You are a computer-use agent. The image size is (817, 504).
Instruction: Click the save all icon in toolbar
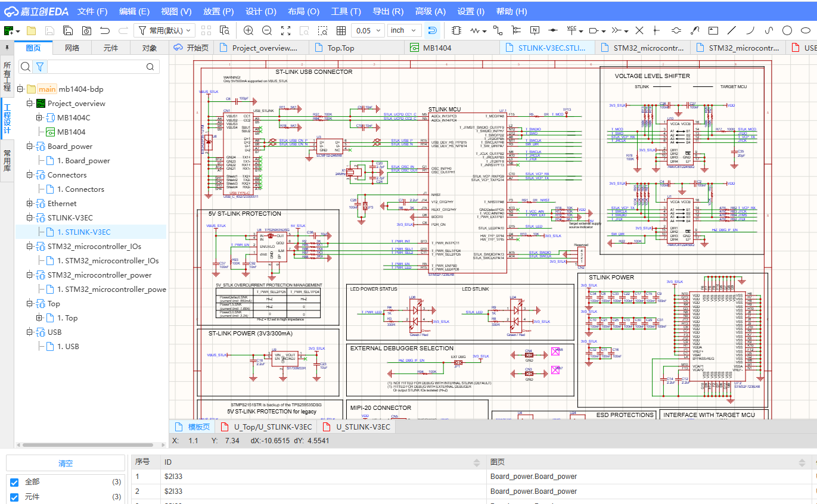68,30
